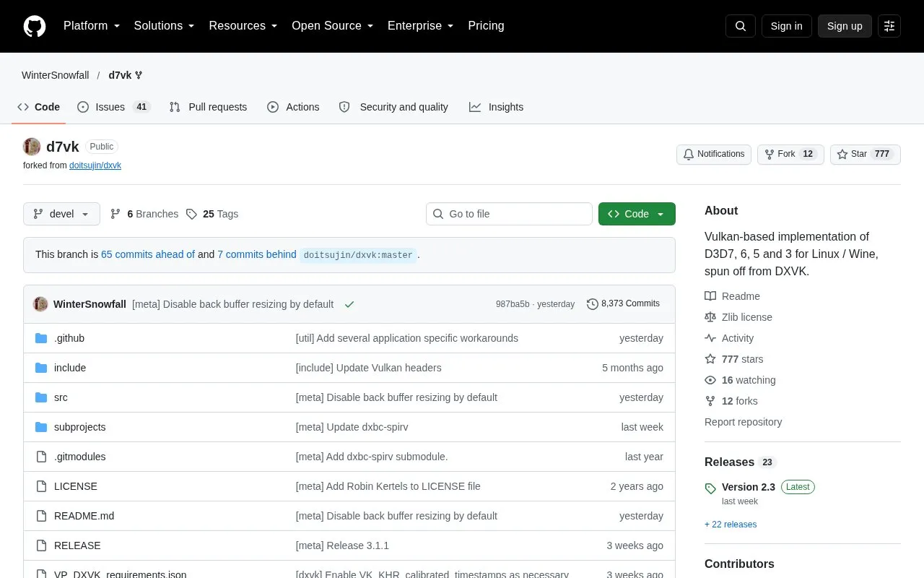924x578 pixels.
Task: Click the Notifications bell button
Action: coord(714,155)
